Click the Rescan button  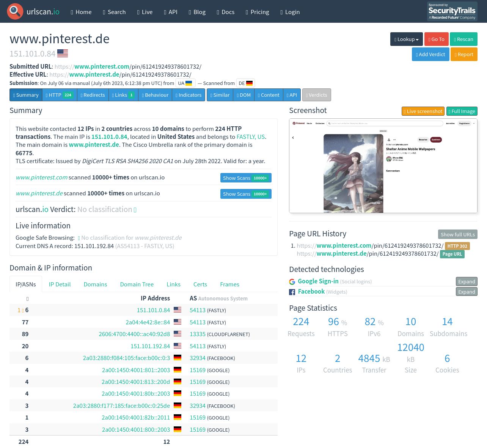464,39
